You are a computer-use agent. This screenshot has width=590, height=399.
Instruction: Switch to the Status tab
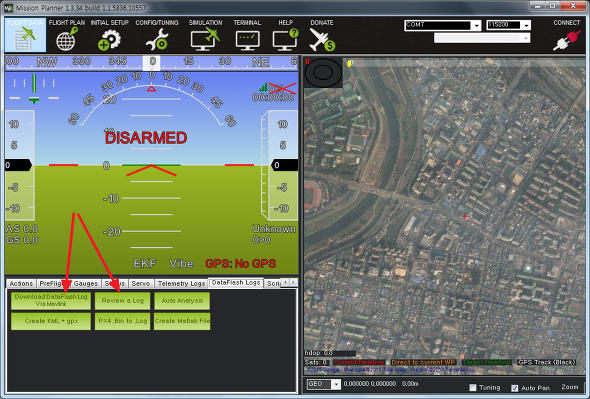[x=115, y=283]
